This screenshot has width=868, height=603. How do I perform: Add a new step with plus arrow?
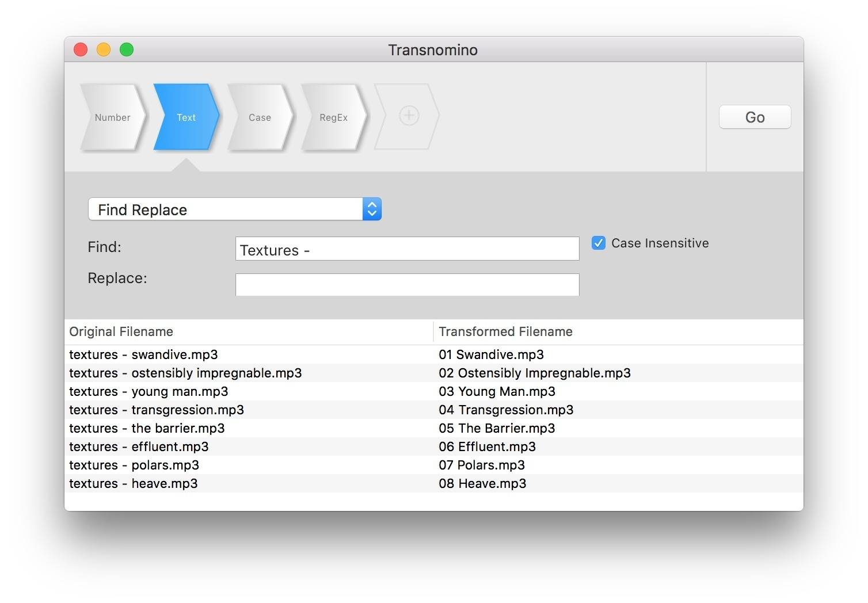pos(408,116)
